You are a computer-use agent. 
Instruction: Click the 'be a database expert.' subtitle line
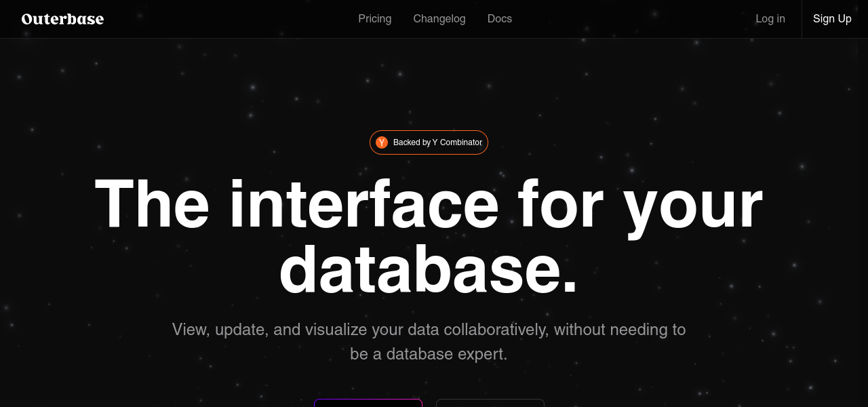(429, 354)
